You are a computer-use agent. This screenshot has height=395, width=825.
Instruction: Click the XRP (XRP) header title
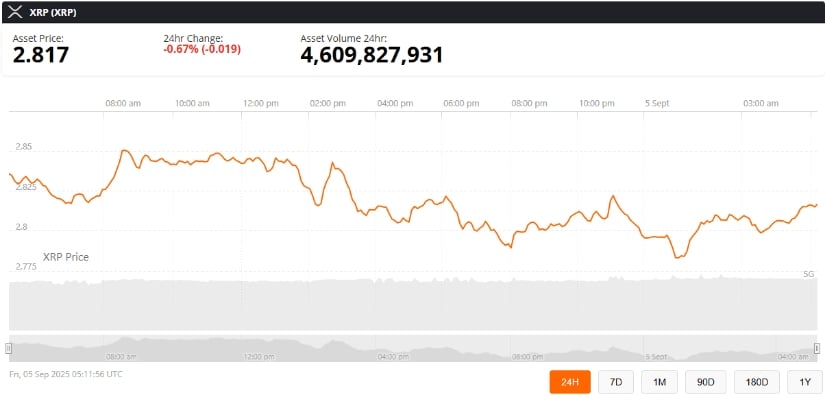pos(52,13)
